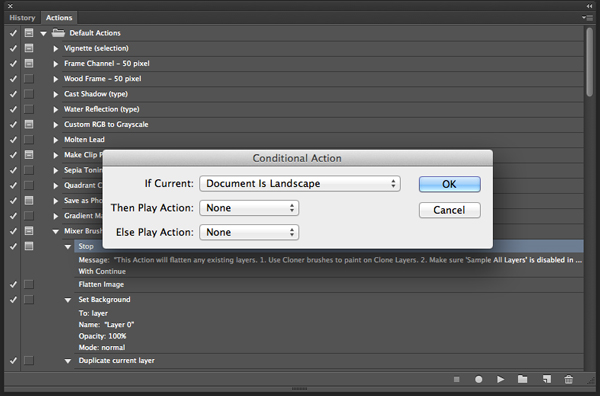Create new set folder icon
Image resolution: width=600 pixels, height=396 pixels.
click(522, 379)
